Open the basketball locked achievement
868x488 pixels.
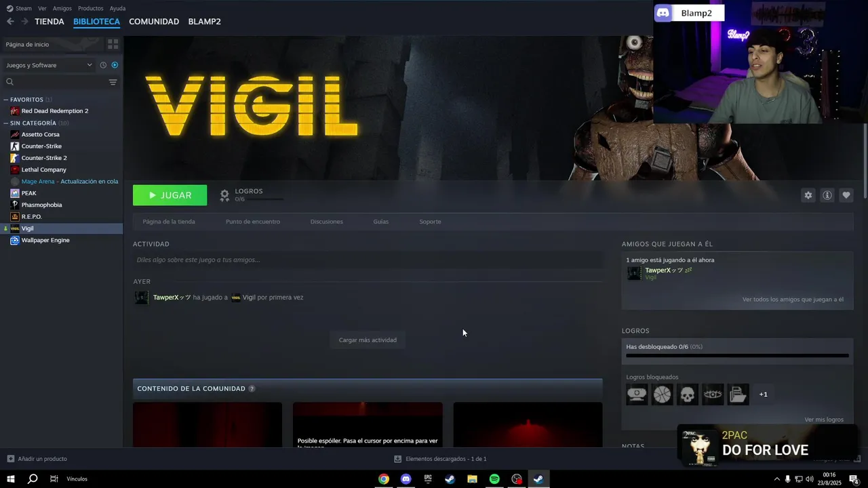pyautogui.click(x=662, y=394)
